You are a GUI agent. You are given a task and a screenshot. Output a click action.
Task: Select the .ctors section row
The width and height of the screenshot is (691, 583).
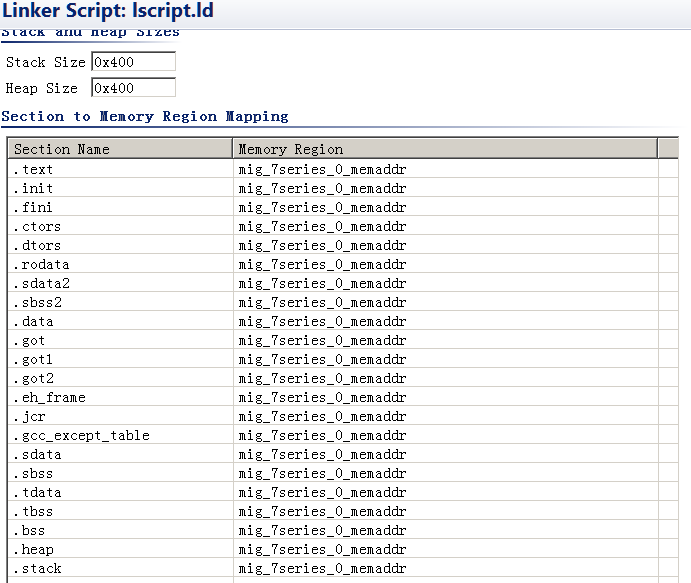pyautogui.click(x=343, y=226)
